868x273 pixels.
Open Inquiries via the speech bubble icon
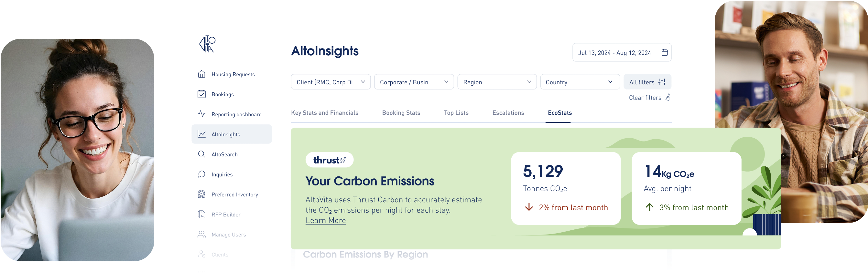tap(201, 174)
